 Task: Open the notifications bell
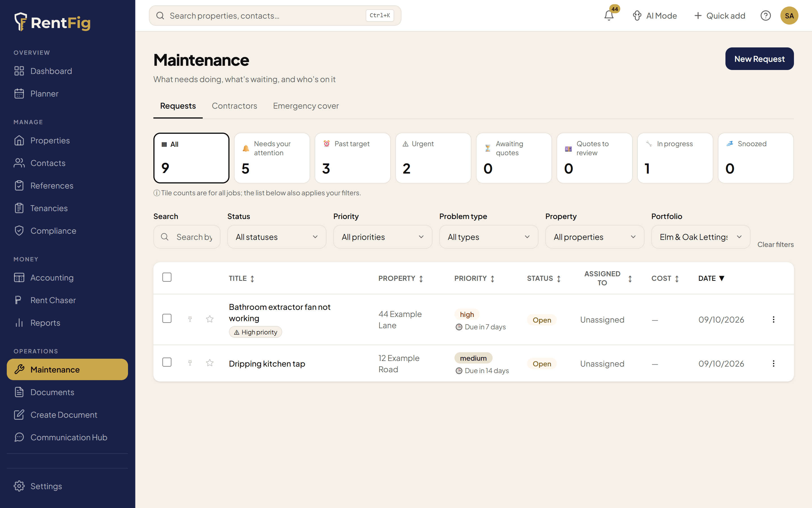pos(609,16)
